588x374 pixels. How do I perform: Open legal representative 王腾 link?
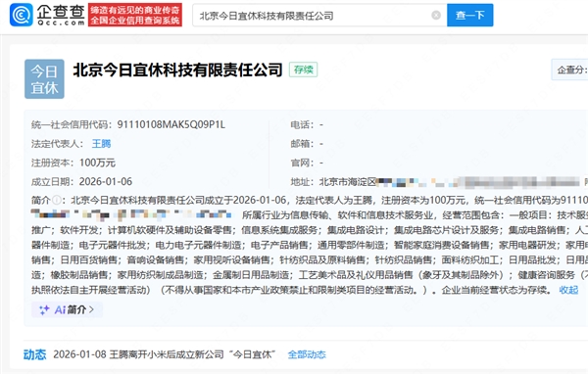pyautogui.click(x=101, y=144)
